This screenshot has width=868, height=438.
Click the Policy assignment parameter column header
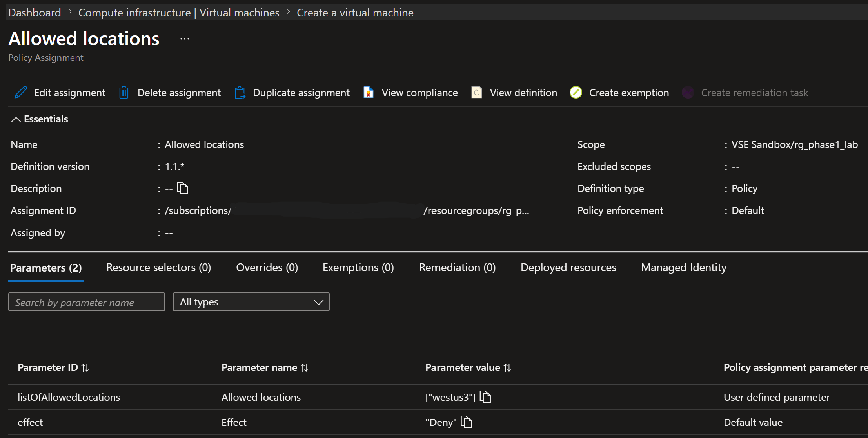click(x=795, y=368)
